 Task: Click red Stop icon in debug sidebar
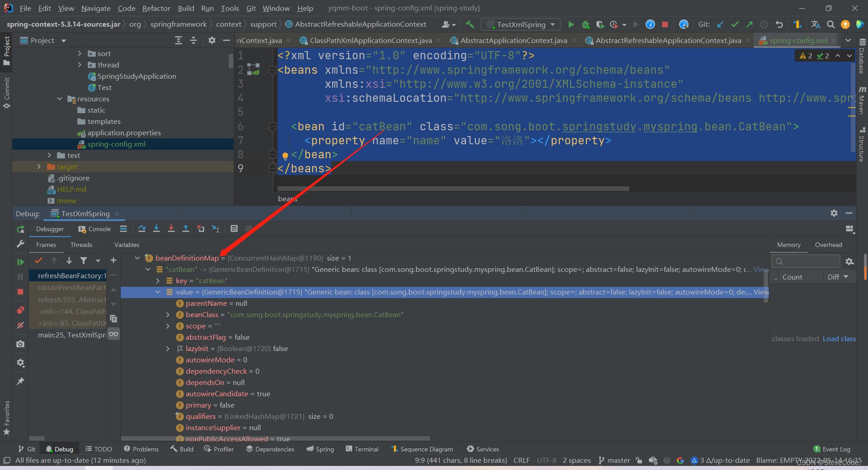(x=20, y=292)
